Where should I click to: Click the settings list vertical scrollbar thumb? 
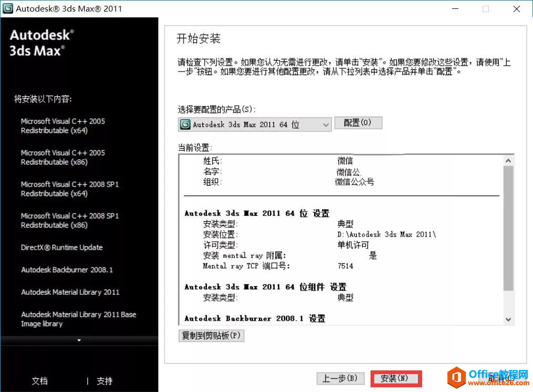[508, 228]
